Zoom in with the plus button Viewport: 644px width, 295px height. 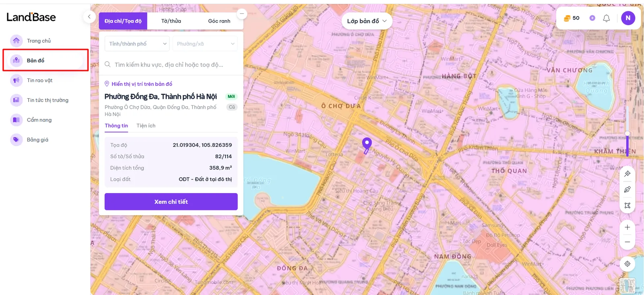(x=627, y=227)
